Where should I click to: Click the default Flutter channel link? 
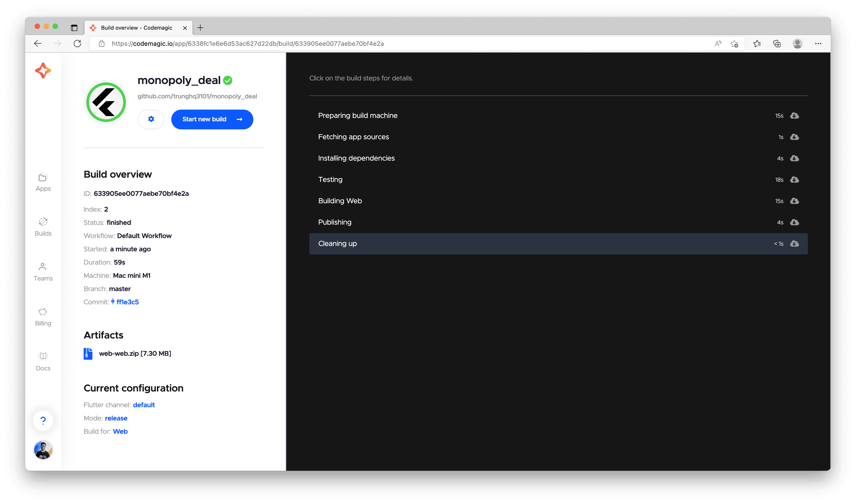(144, 405)
